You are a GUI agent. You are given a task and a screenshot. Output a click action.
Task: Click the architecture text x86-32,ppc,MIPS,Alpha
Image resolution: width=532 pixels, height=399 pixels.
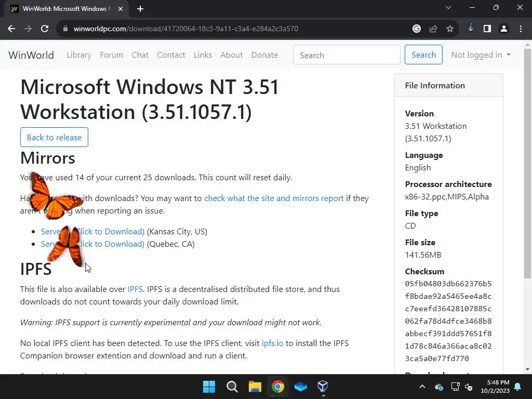[x=447, y=197]
